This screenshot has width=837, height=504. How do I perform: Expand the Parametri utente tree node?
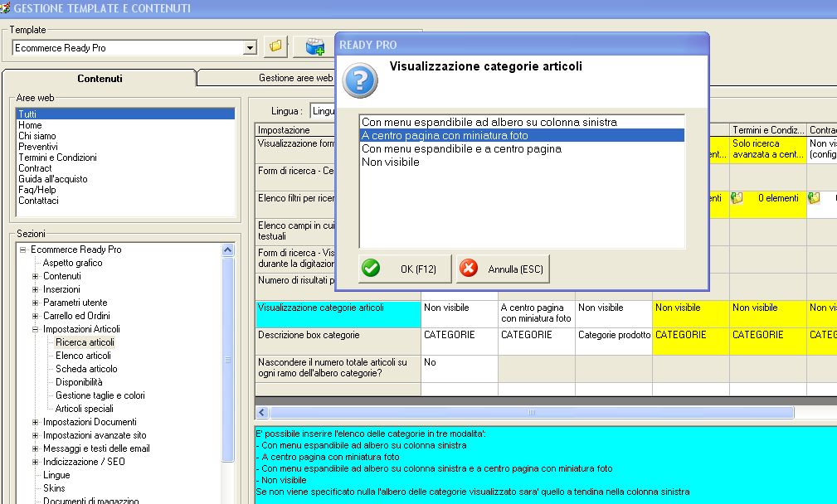tap(35, 303)
